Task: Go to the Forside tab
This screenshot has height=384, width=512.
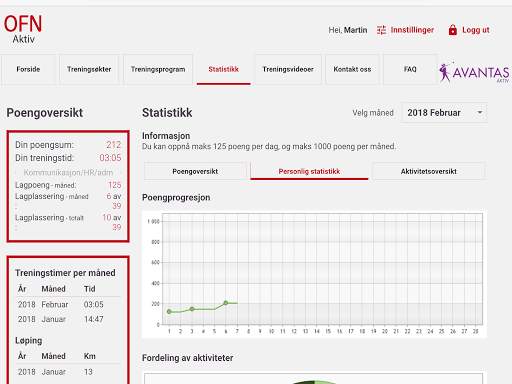Action: pos(28,69)
